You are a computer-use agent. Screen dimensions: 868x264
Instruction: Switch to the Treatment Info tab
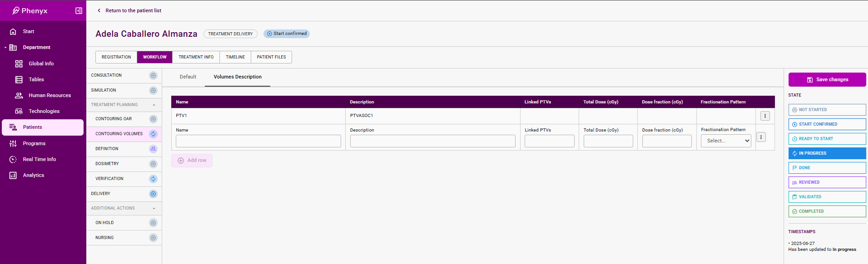[196, 57]
